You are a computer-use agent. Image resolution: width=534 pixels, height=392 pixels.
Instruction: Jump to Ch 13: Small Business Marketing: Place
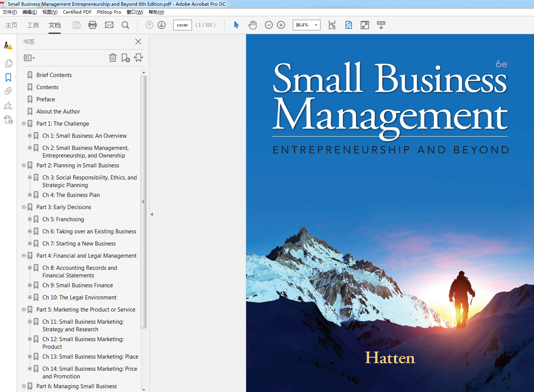click(x=90, y=357)
